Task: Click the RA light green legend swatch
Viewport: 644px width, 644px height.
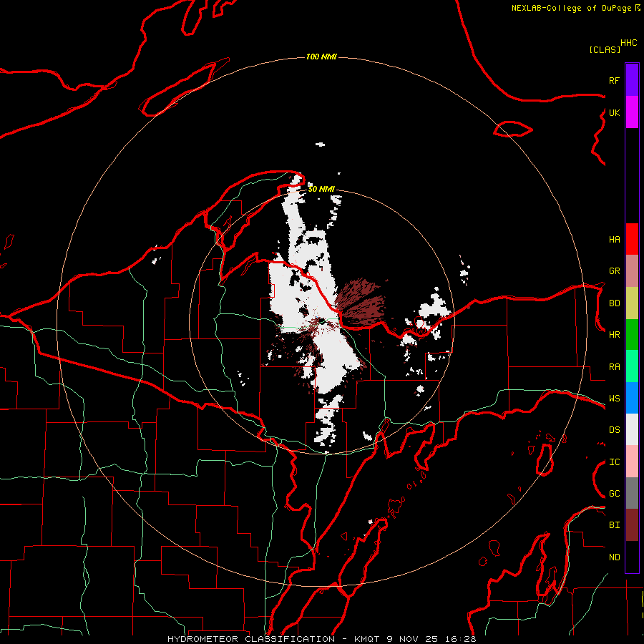Action: pos(632,366)
